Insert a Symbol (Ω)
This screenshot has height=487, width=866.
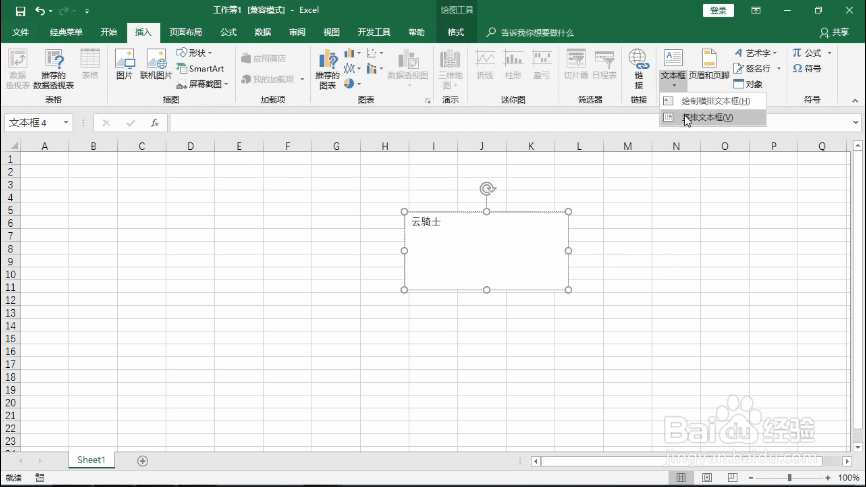click(x=807, y=68)
